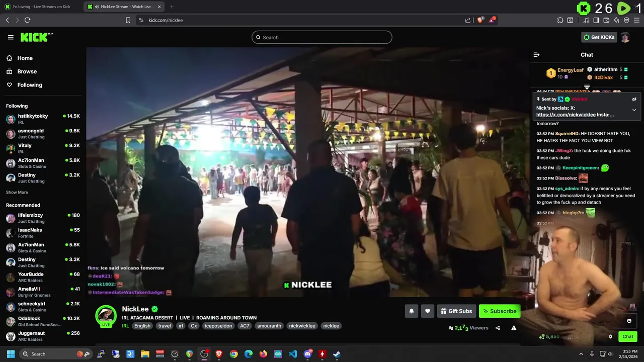The height and width of the screenshot is (362, 644).
Task: Follow NickLee with the heart icon
Action: 427,311
